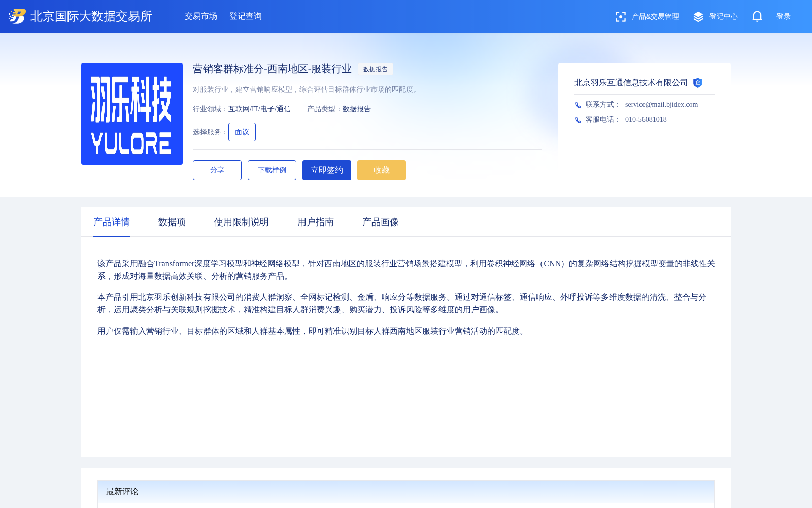This screenshot has height=508, width=812.
Task: Click the 下载样例 button
Action: click(272, 170)
